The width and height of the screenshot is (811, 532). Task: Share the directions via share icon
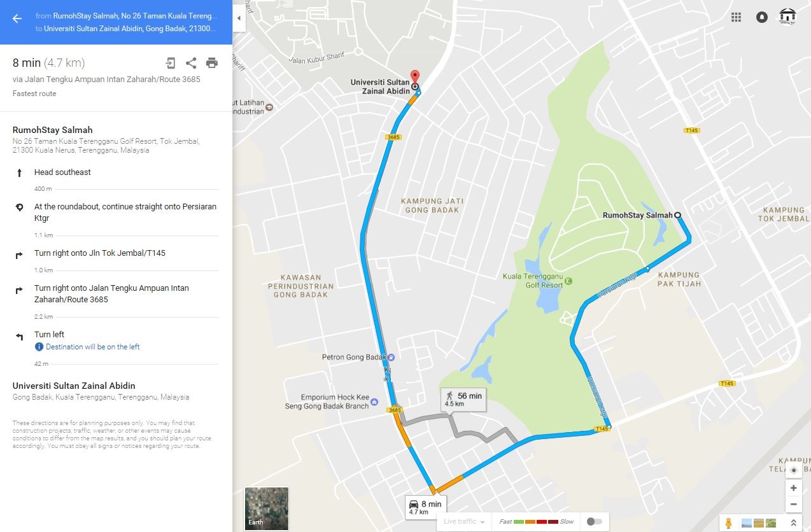(190, 63)
